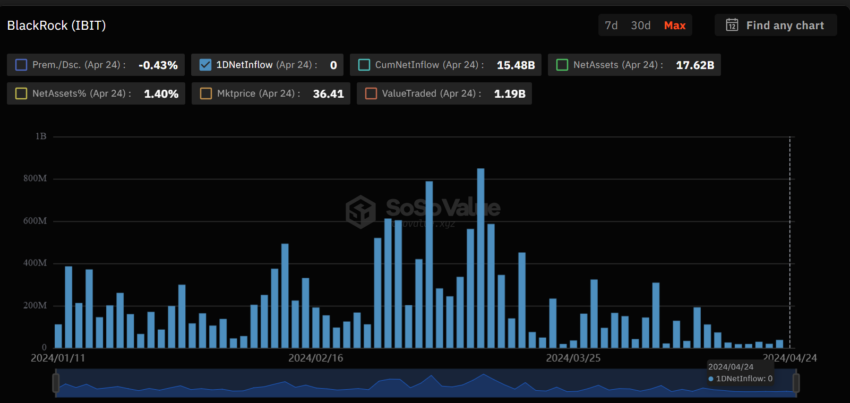Turn on the Mktprice checkbox

tap(205, 94)
